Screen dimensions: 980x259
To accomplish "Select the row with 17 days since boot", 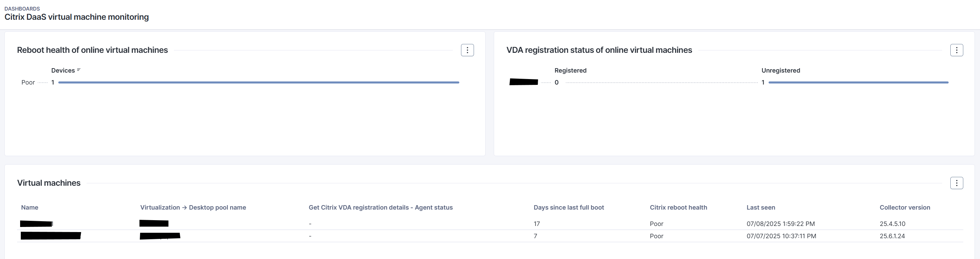I will [536, 224].
